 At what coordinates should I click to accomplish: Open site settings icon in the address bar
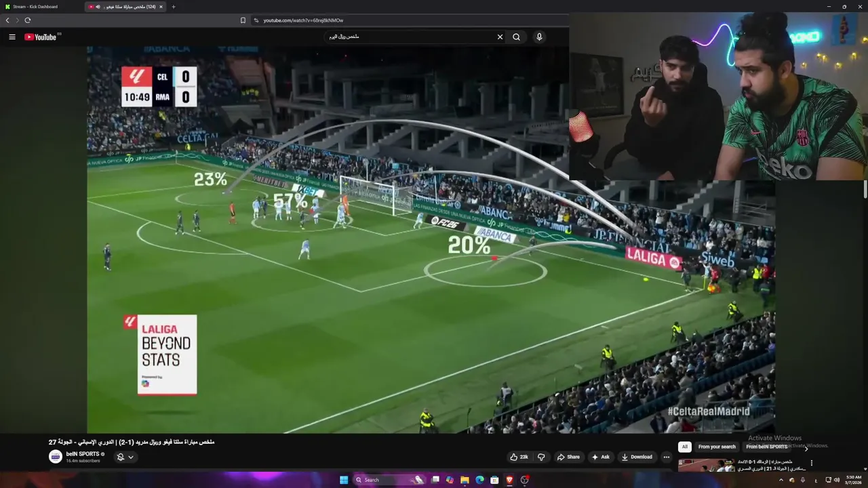point(256,20)
